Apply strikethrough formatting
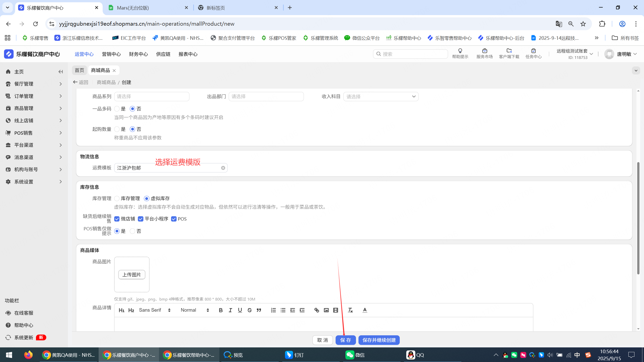The image size is (644, 362). click(249, 310)
